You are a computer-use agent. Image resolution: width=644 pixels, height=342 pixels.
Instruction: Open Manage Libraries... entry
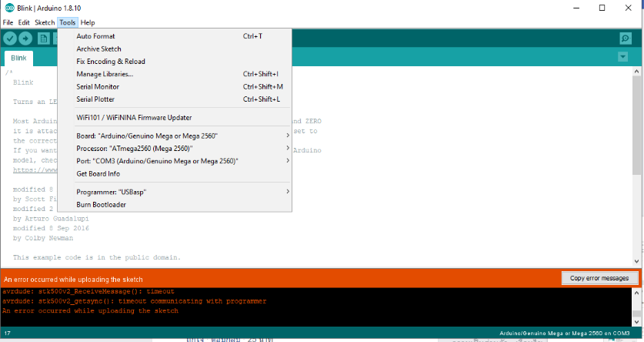point(175,74)
